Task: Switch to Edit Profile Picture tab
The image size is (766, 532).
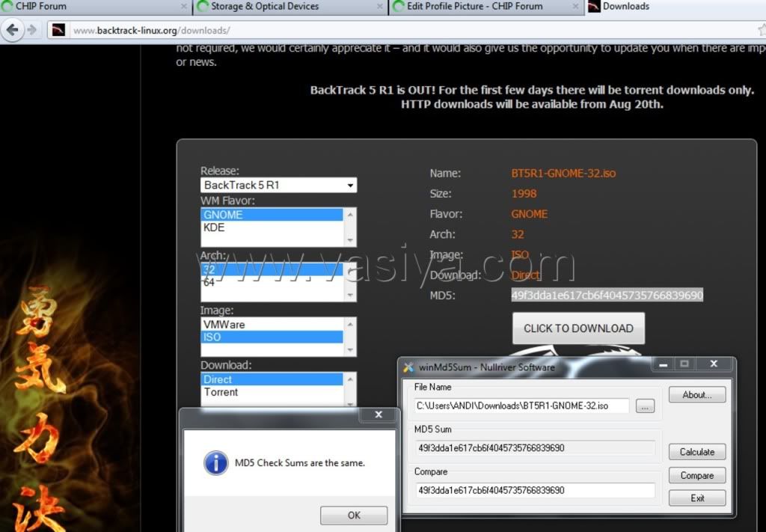Action: (486, 7)
